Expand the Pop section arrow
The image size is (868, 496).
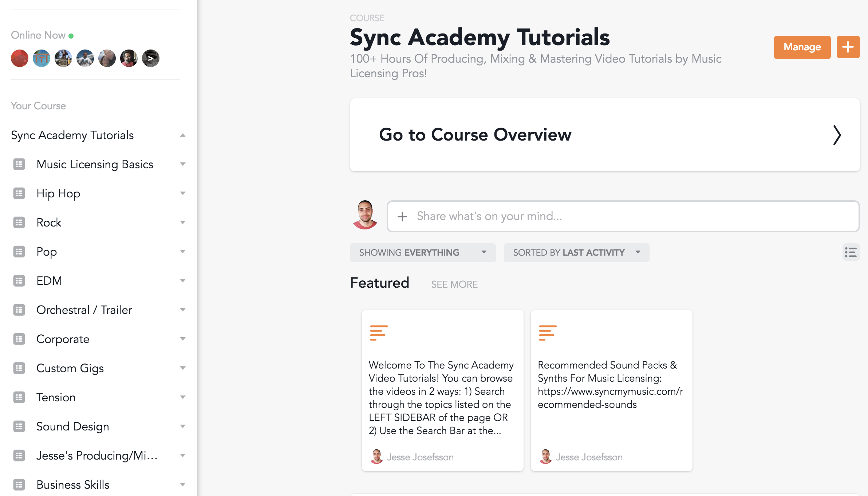[183, 252]
